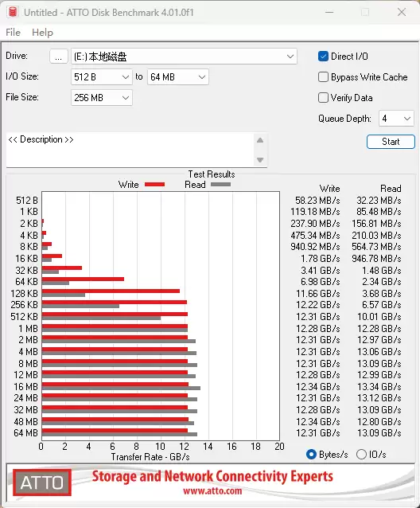This screenshot has height=508, width=420.
Task: Minimize the ATTO Disk Benchmark window
Action: point(329,12)
